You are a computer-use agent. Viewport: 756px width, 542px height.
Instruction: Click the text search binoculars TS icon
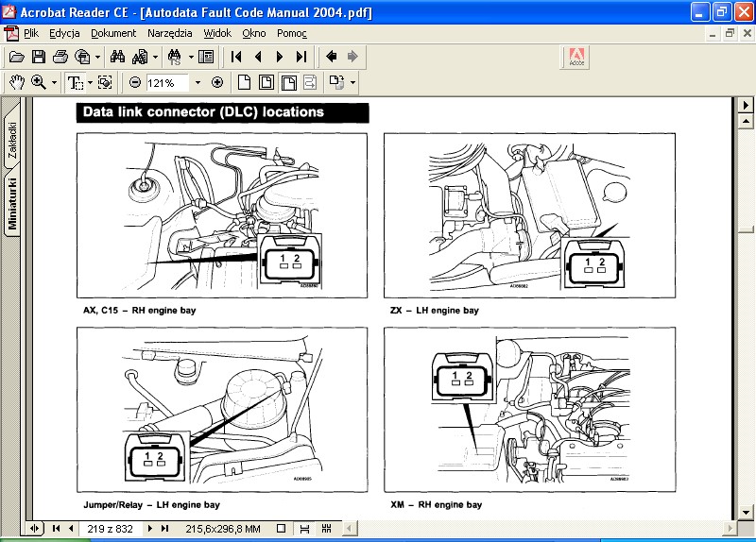click(x=175, y=57)
